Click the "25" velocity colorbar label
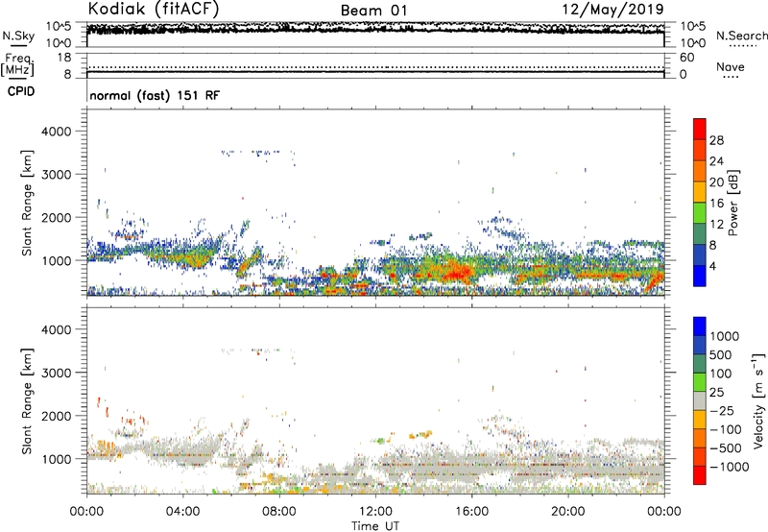The height and width of the screenshot is (532, 768). (716, 393)
